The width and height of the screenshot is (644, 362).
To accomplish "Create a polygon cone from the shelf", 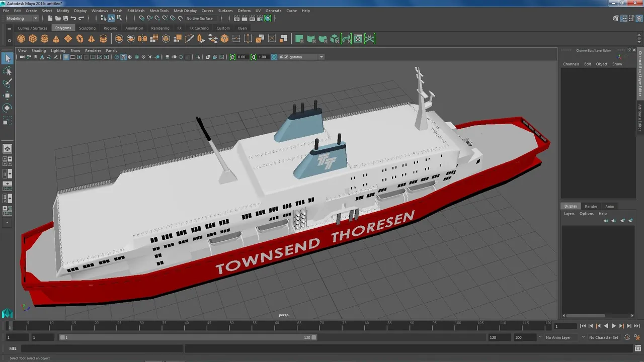I will click(56, 39).
